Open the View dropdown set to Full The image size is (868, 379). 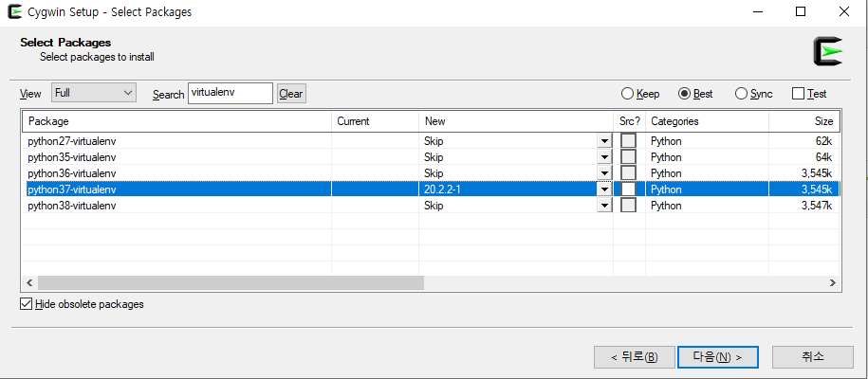[x=94, y=93]
